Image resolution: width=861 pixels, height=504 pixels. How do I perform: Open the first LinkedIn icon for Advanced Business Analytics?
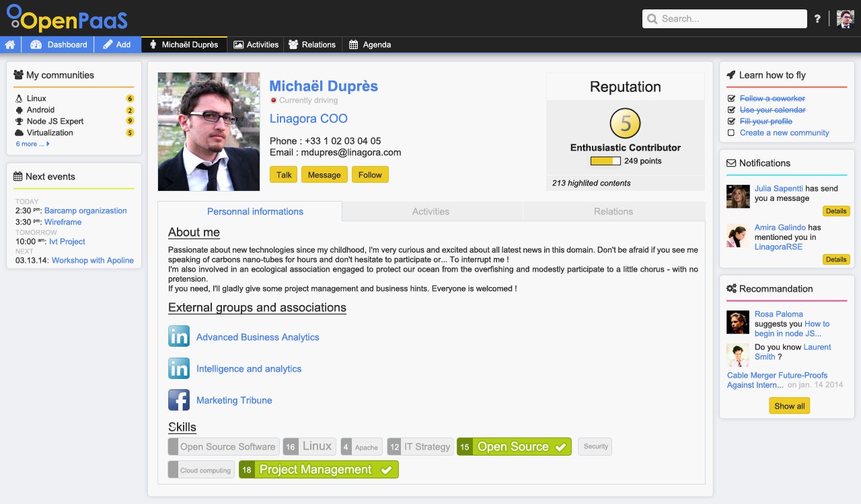coord(179,337)
